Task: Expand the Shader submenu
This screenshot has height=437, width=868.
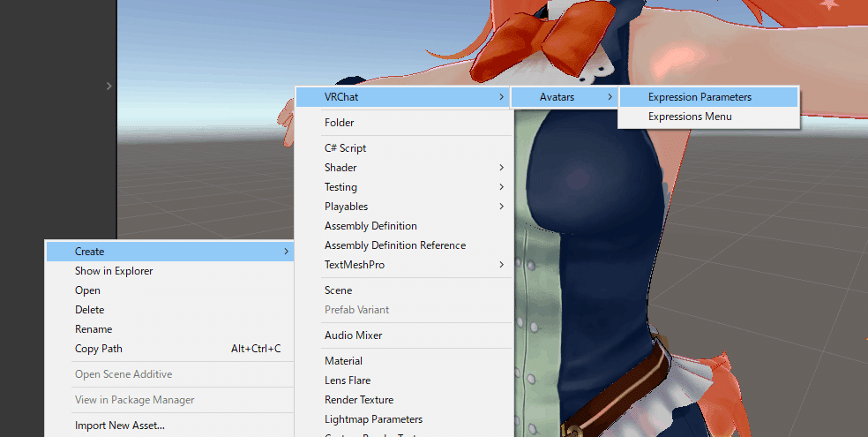Action: (x=402, y=167)
